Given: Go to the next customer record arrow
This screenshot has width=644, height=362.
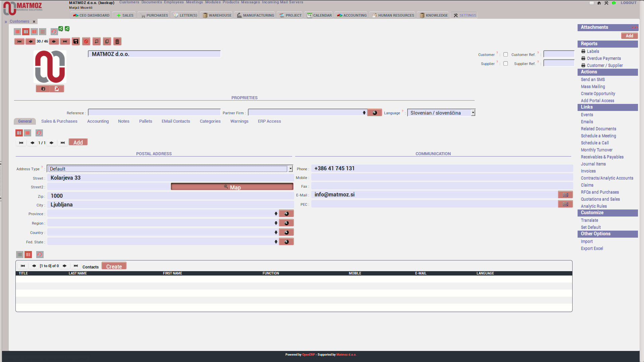Looking at the screenshot, I should point(54,42).
